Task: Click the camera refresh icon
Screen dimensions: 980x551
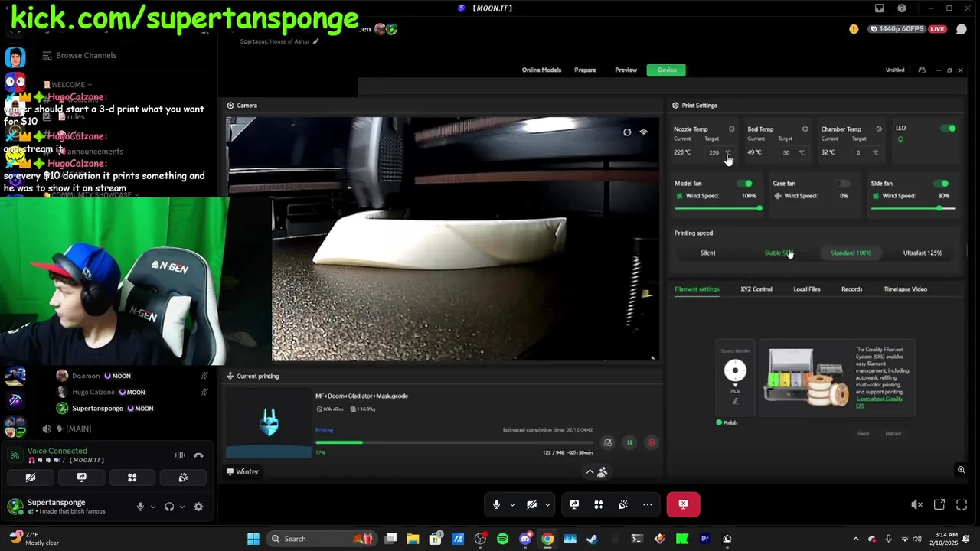Action: 627,132
